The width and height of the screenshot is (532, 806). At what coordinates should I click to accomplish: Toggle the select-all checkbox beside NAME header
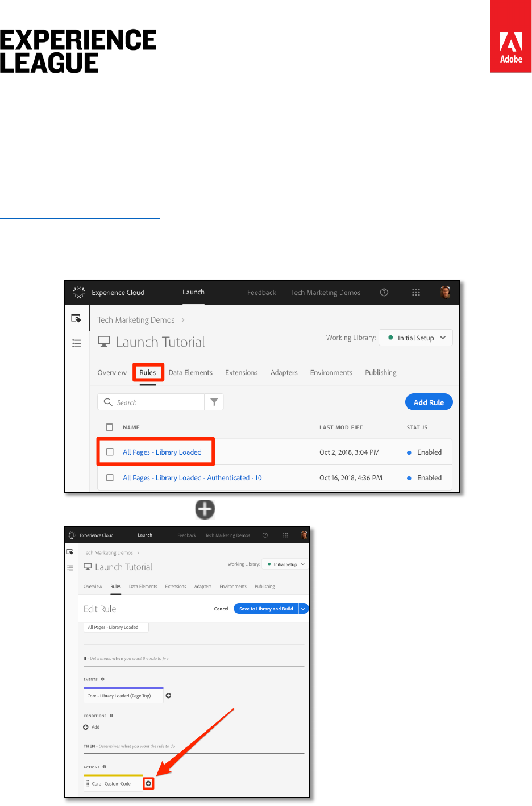110,427
